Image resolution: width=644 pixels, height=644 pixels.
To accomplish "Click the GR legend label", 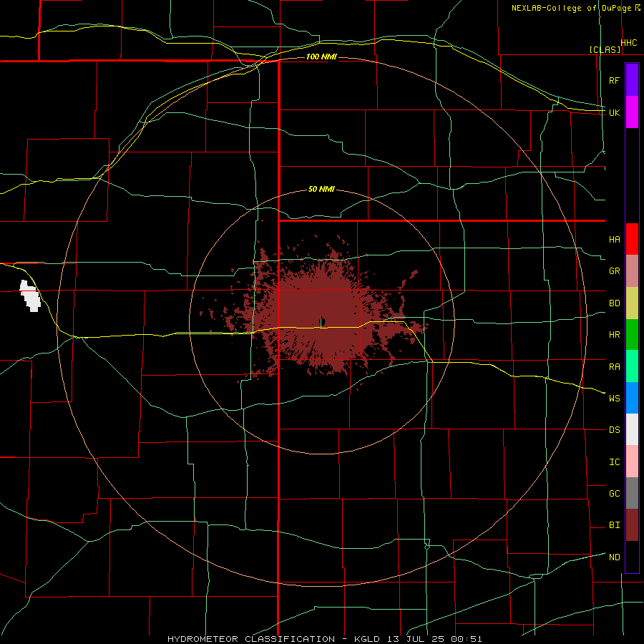I will coord(614,271).
